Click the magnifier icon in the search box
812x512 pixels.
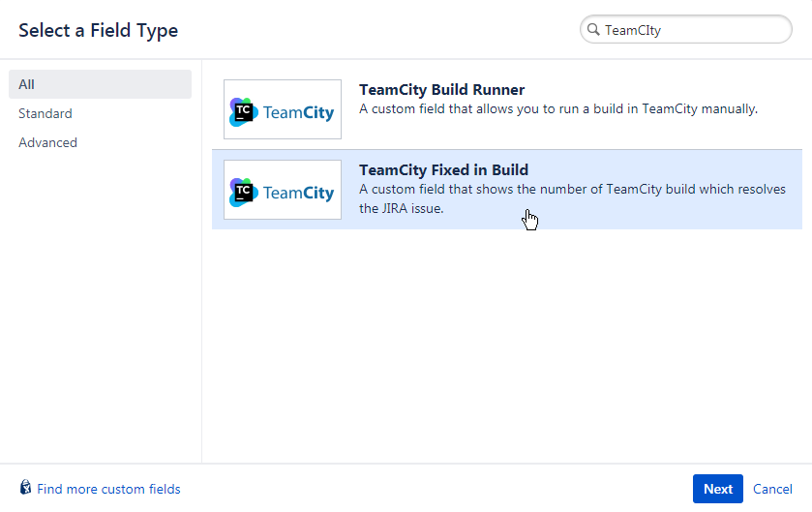coord(593,30)
